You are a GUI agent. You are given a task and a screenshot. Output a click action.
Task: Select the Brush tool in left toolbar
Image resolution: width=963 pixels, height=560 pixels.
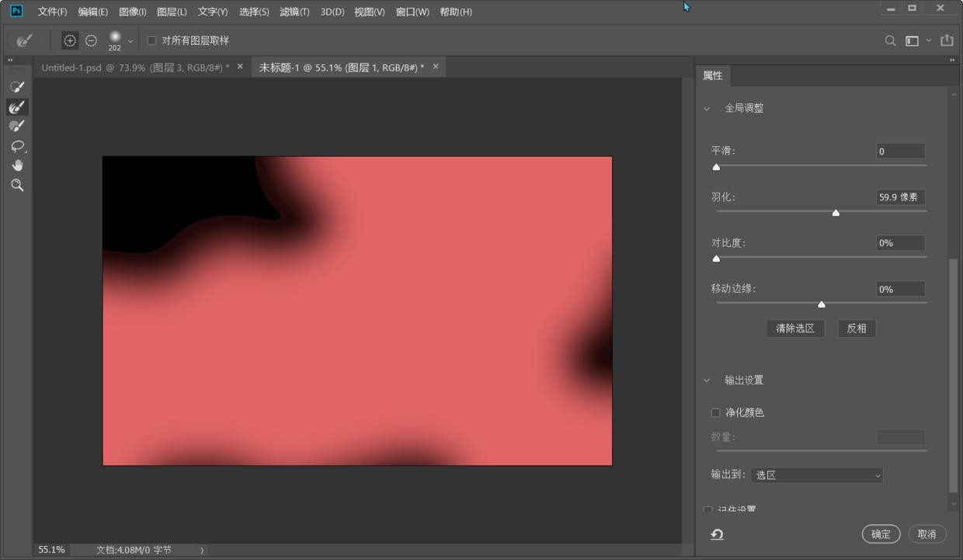17,126
